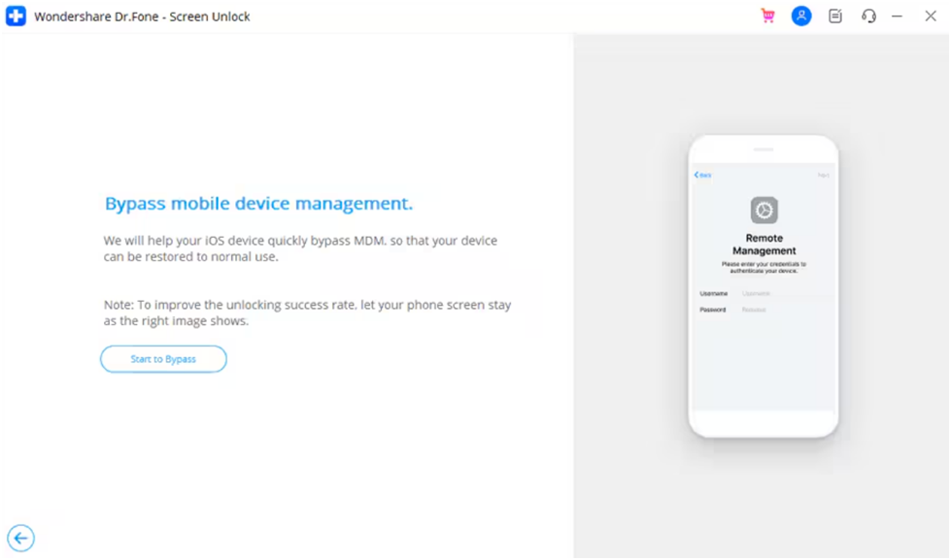Click the note about unlocking success rate
Screen dimensions: 951x560
(x=307, y=313)
